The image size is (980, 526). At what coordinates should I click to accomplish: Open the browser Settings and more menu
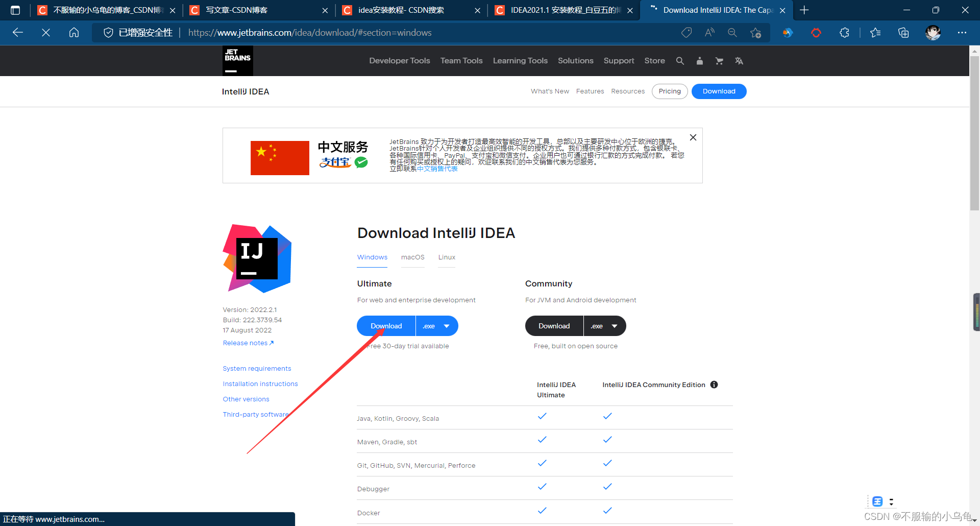pos(962,33)
